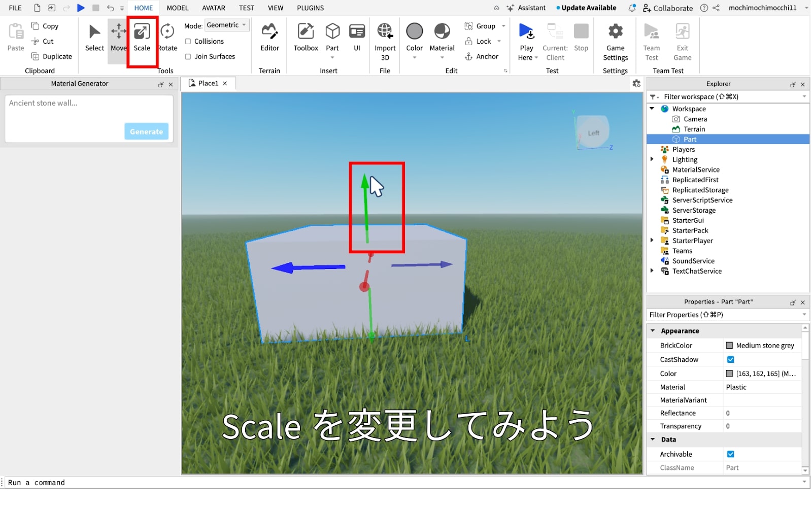Open the Terrain Editor
This screenshot has height=507, width=812.
[269, 38]
